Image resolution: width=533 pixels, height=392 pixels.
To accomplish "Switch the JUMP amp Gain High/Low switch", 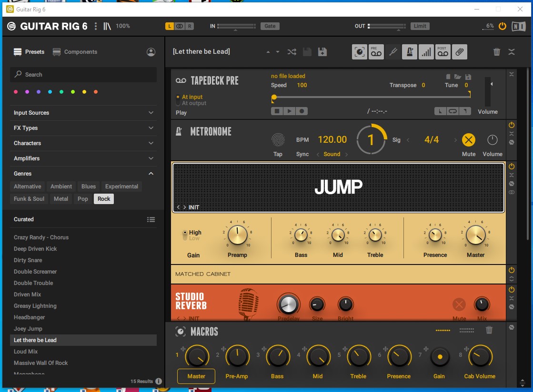I will [x=185, y=235].
